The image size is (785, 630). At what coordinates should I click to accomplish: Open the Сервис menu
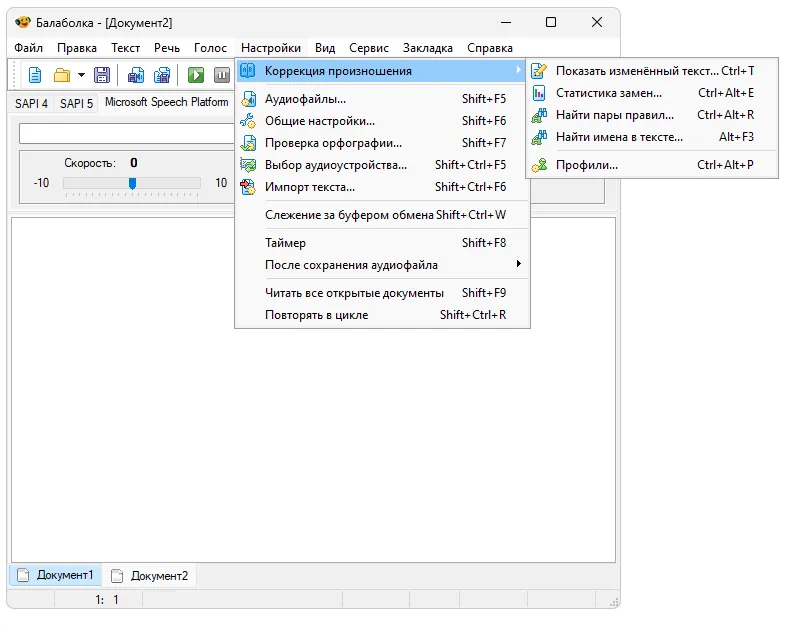369,48
